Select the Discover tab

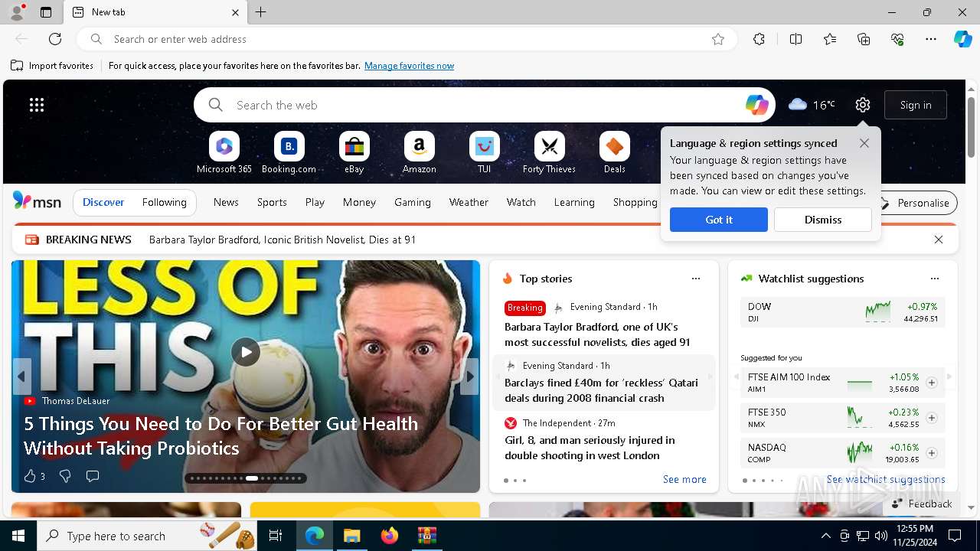pyautogui.click(x=103, y=202)
